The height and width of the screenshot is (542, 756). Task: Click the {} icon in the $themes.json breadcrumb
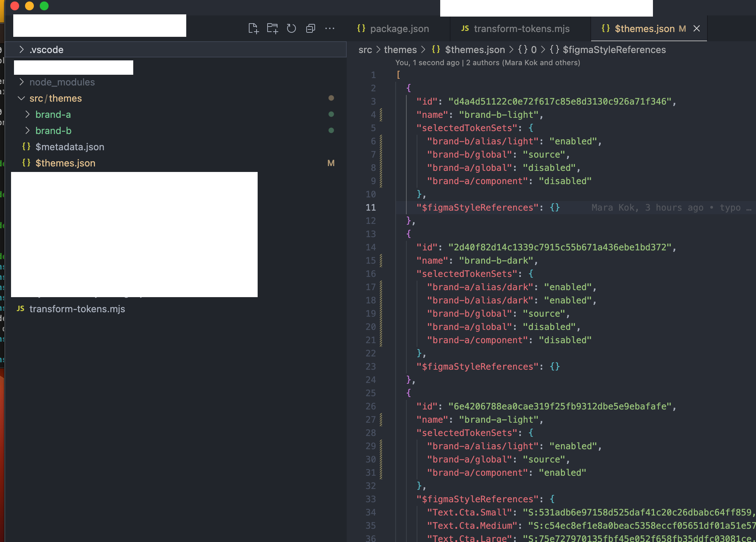pos(436,49)
